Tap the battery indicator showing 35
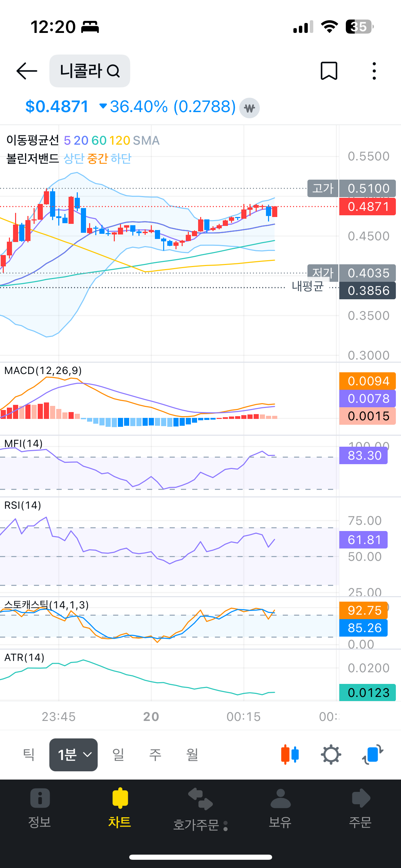 pos(360,27)
